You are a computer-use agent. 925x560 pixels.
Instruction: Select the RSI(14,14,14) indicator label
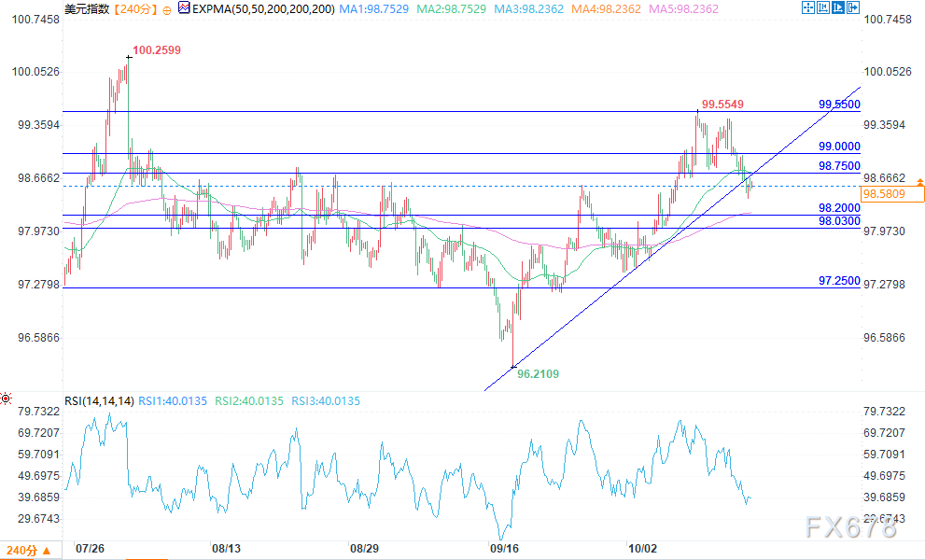[x=97, y=401]
